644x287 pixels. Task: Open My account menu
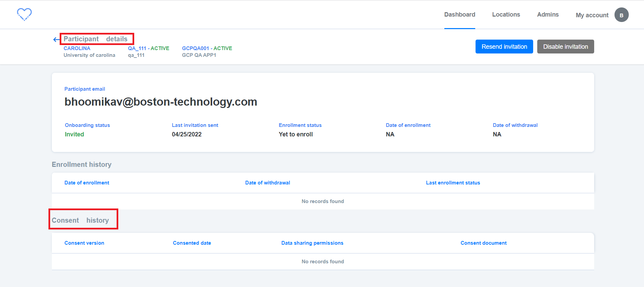(x=592, y=15)
